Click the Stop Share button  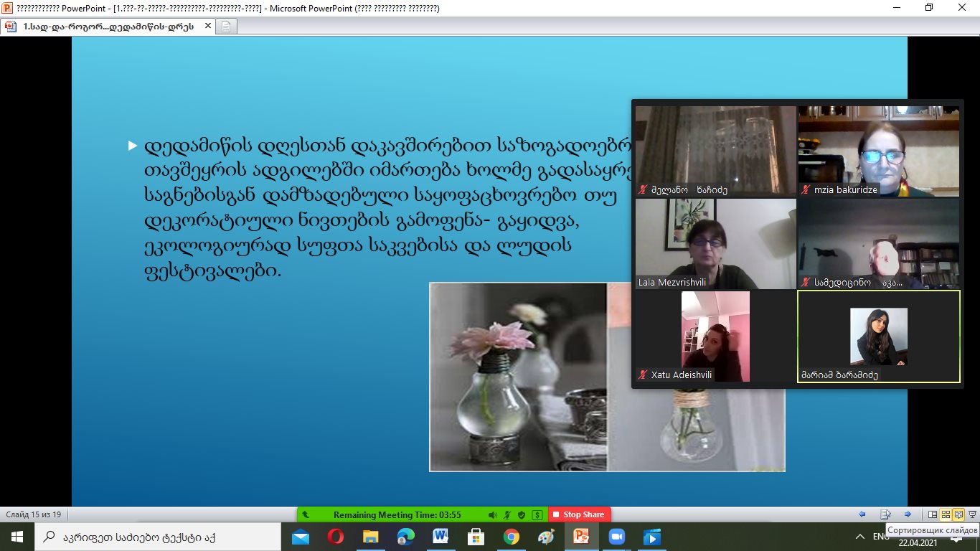[579, 514]
